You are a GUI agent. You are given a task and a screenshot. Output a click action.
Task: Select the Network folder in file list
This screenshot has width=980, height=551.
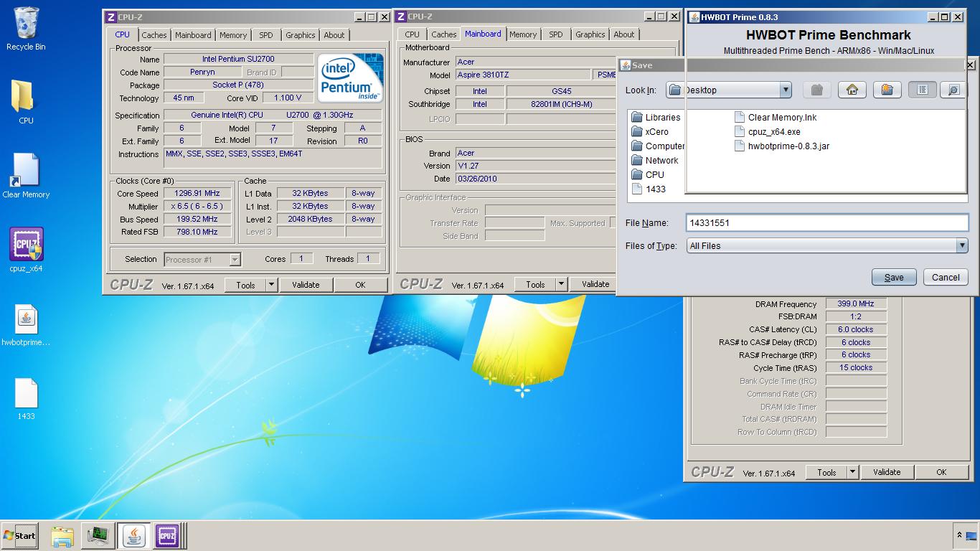pos(655,160)
